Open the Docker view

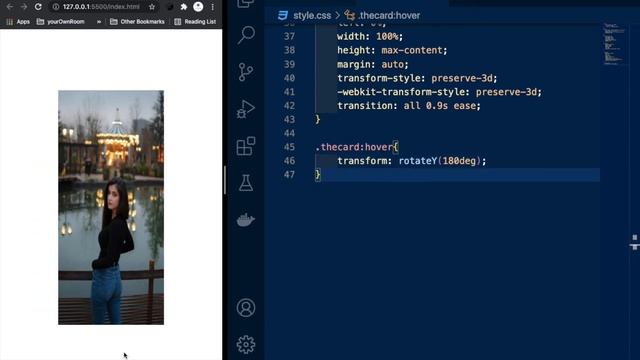(x=246, y=220)
